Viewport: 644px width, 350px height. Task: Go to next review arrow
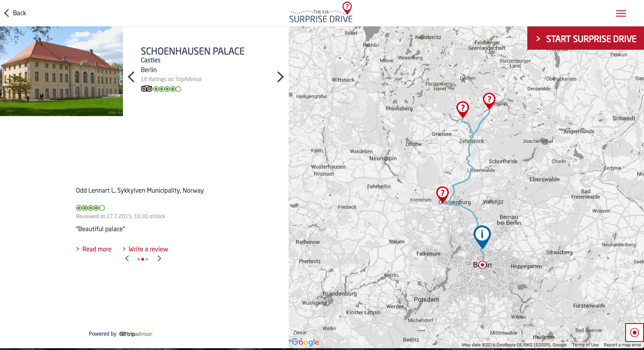tap(159, 259)
